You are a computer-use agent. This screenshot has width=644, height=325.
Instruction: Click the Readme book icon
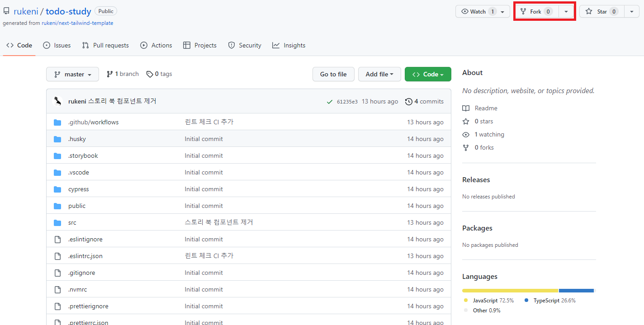point(466,108)
